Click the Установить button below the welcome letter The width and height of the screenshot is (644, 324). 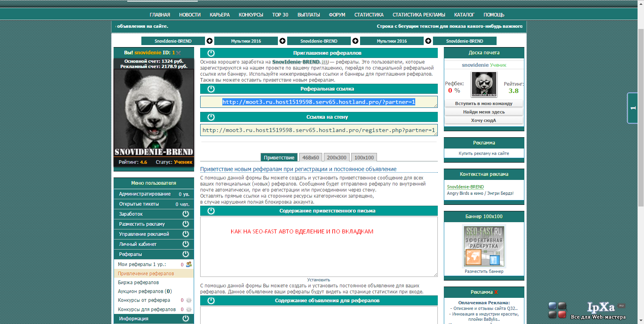(x=319, y=280)
